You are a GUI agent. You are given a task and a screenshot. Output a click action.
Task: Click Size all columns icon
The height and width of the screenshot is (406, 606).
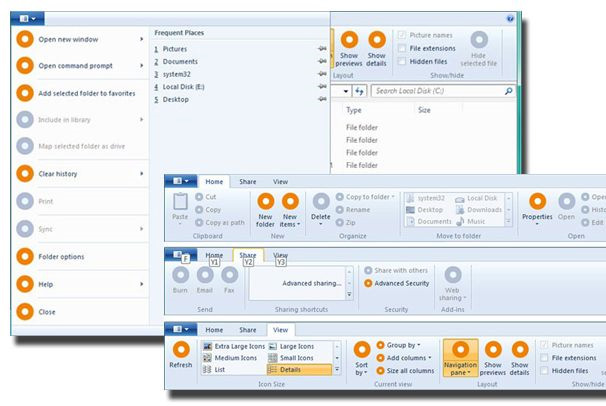(382, 370)
